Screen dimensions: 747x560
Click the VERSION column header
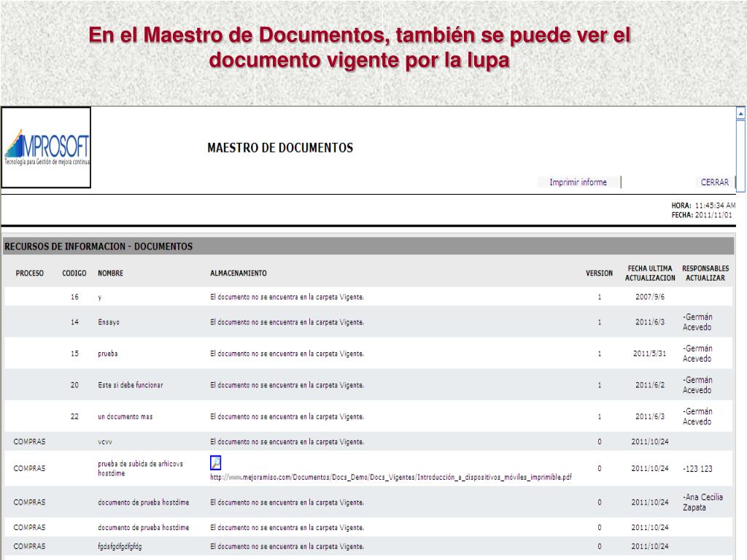[600, 273]
